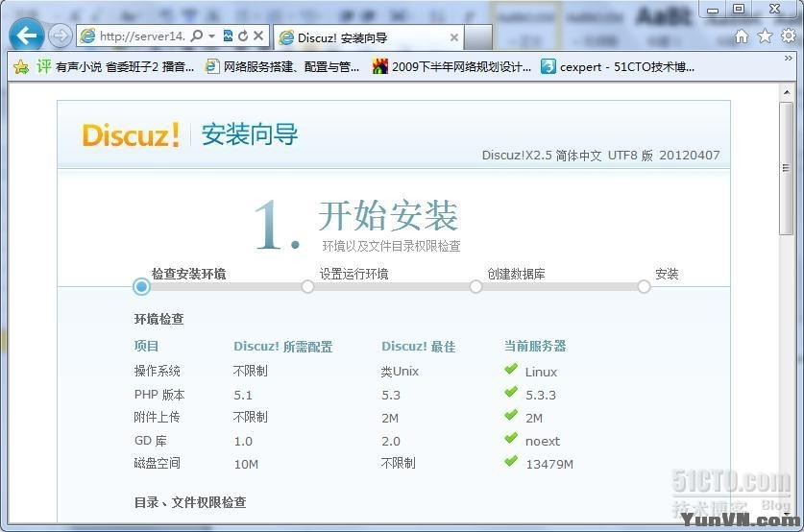Click the 环境检查 heading
The height and width of the screenshot is (532, 804).
[x=158, y=320]
